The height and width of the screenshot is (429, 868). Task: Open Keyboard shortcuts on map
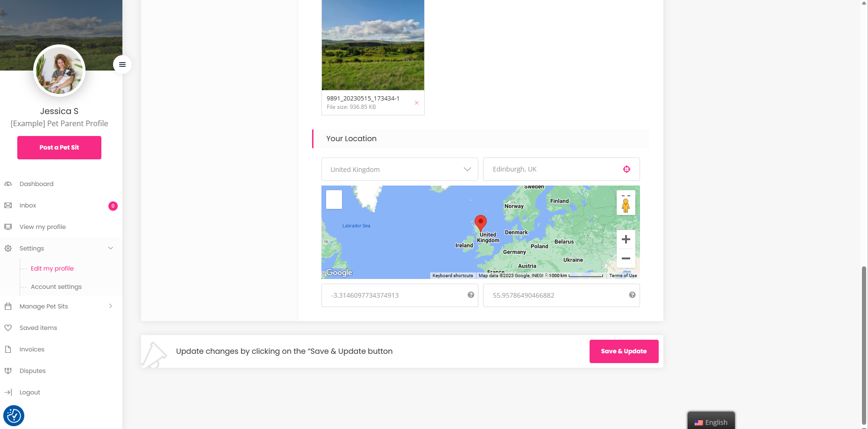click(453, 276)
